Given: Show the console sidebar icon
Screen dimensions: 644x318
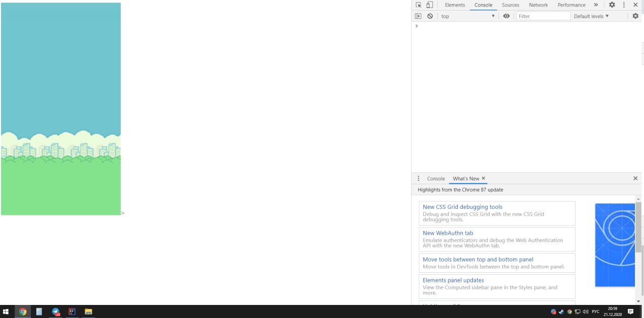Looking at the screenshot, I should [418, 16].
